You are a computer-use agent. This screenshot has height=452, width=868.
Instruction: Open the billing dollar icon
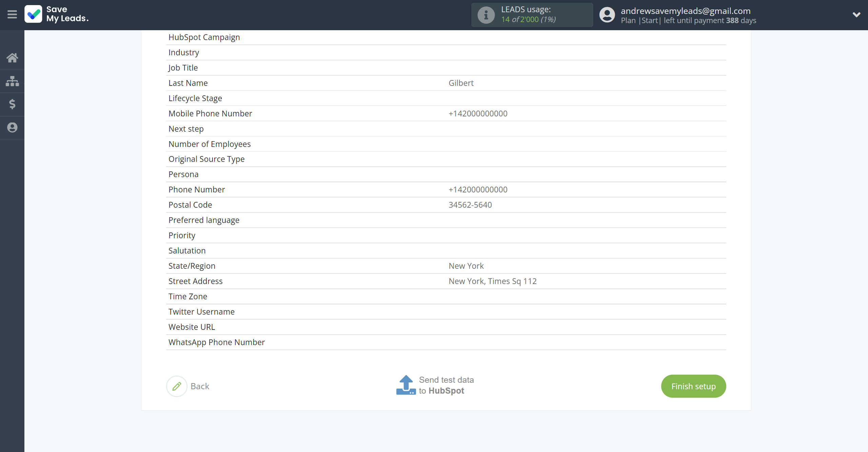coord(12,104)
